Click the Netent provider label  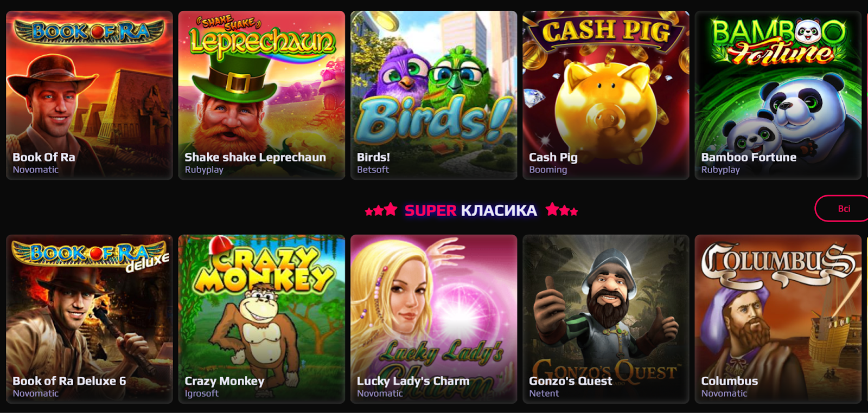coord(544,393)
